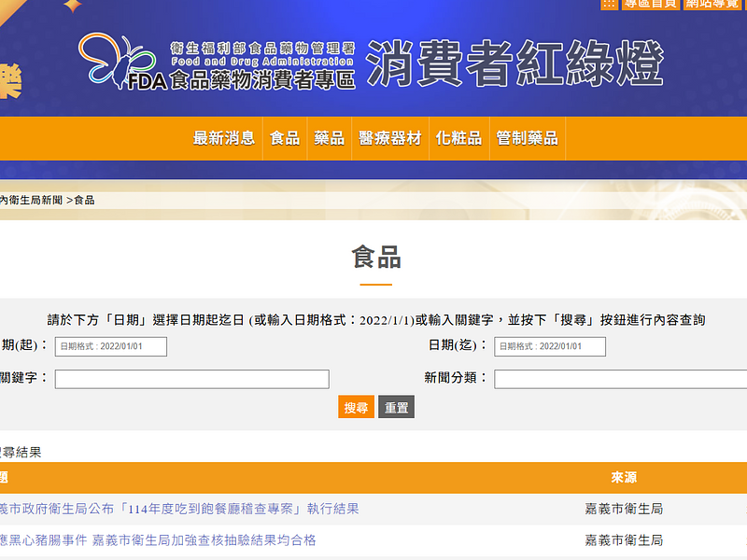Open 醫療器材 navigation item
Image resolution: width=747 pixels, height=560 pixels.
pos(390,138)
